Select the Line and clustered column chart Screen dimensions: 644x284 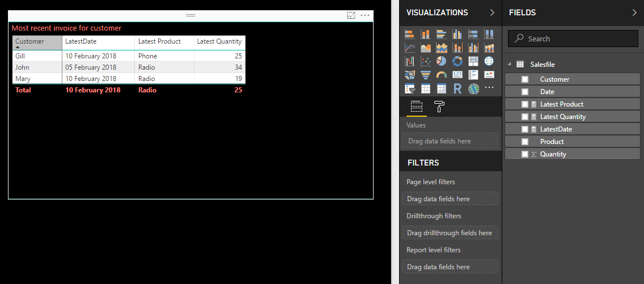(x=473, y=48)
